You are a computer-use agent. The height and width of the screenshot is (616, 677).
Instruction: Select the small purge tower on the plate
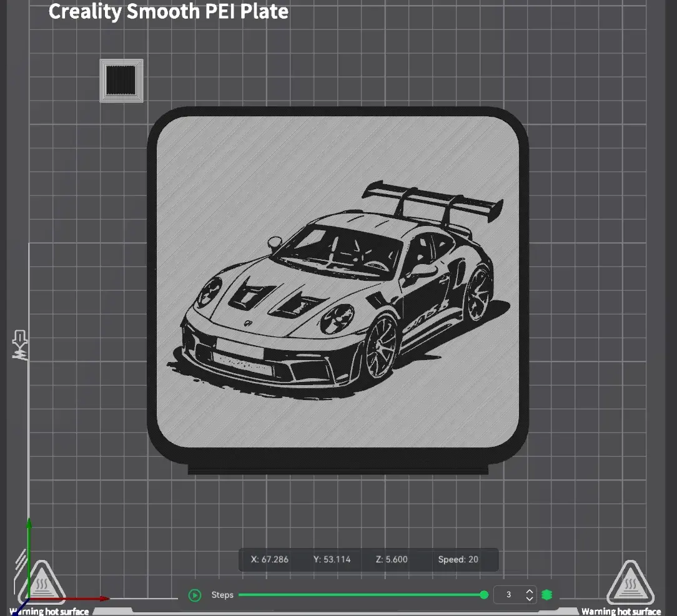(x=121, y=81)
